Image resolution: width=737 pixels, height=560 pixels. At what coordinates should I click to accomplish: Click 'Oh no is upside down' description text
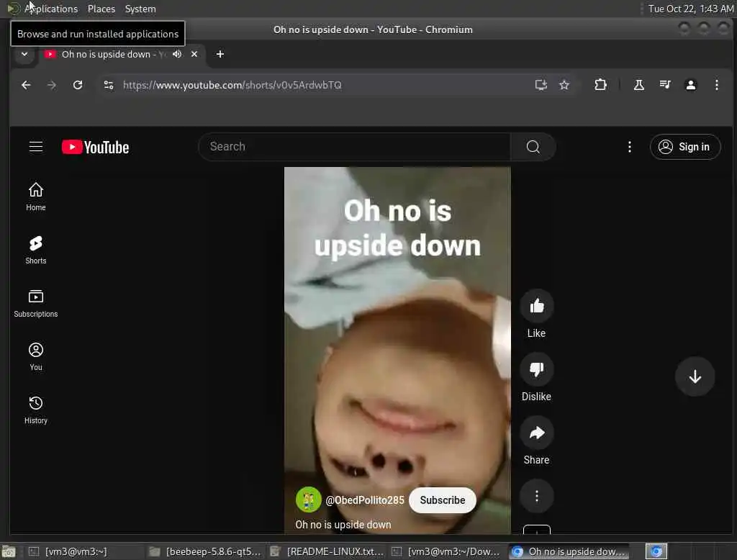343,525
